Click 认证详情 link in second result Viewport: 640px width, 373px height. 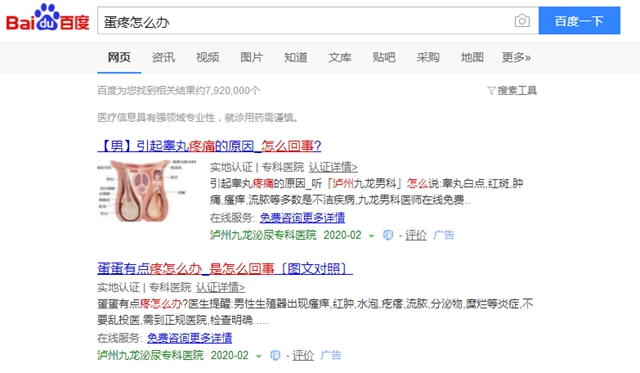coord(220,287)
